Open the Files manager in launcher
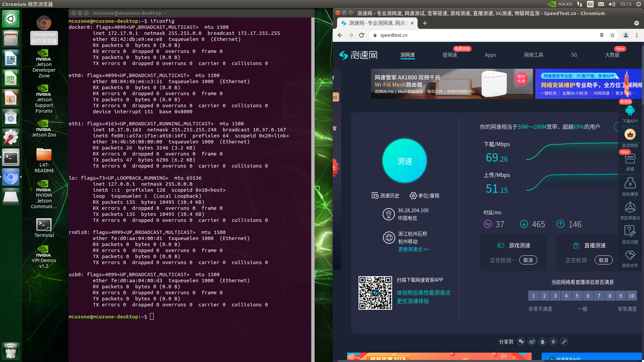Viewport: 644px width, 362px height. pos(11,38)
